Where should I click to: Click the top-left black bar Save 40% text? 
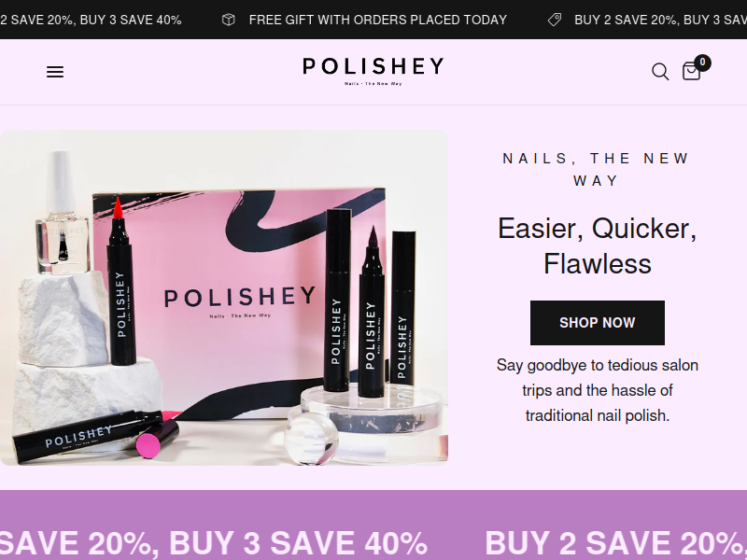pyautogui.click(x=91, y=20)
